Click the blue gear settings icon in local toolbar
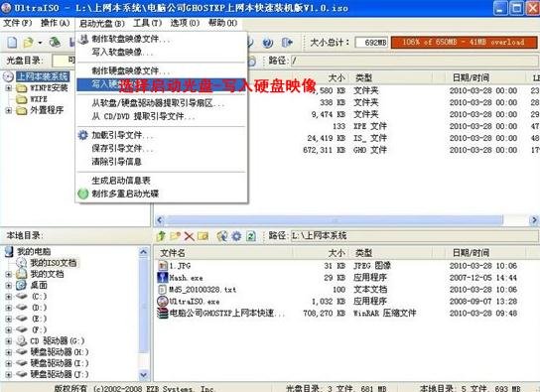 click(236, 236)
